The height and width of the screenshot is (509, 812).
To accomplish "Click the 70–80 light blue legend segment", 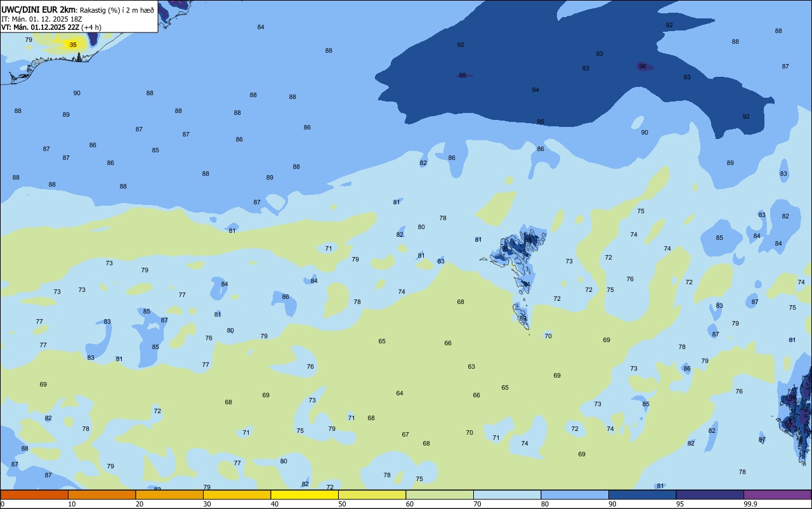I will [x=507, y=494].
